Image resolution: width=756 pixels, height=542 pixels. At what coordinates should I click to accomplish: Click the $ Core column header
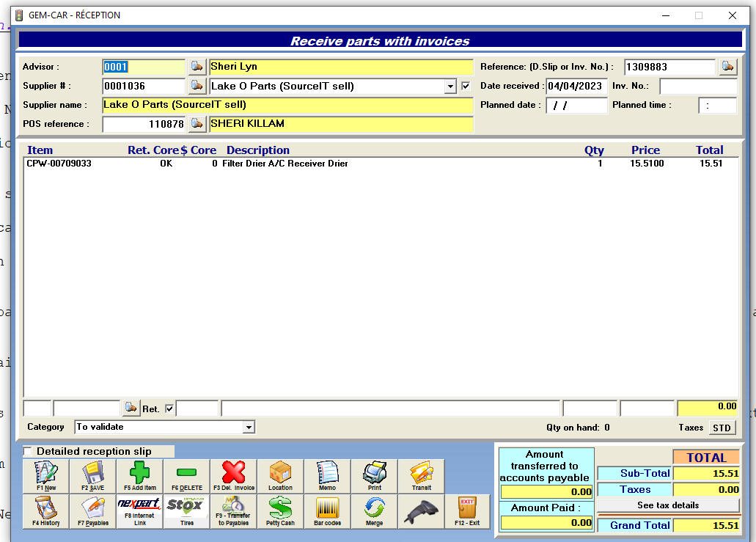[199, 150]
